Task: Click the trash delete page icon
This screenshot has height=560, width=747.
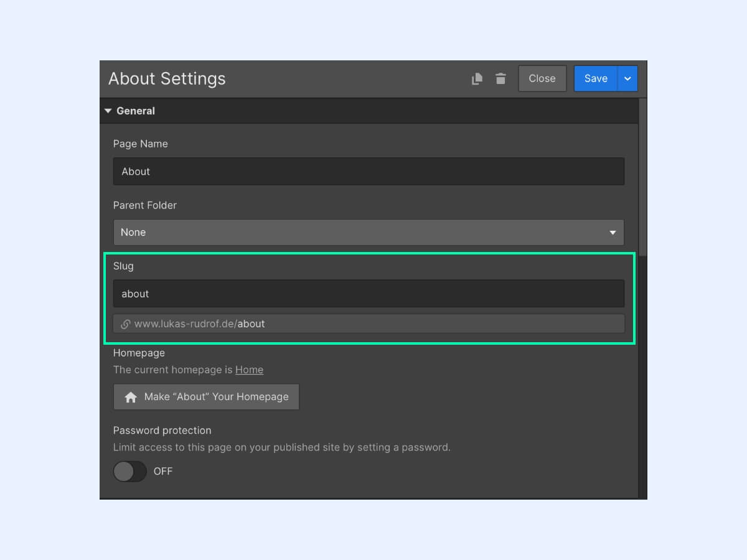Action: (x=500, y=78)
